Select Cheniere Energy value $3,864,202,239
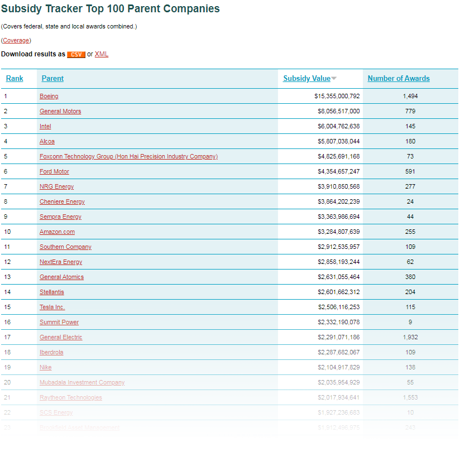The image size is (460, 476). point(338,201)
